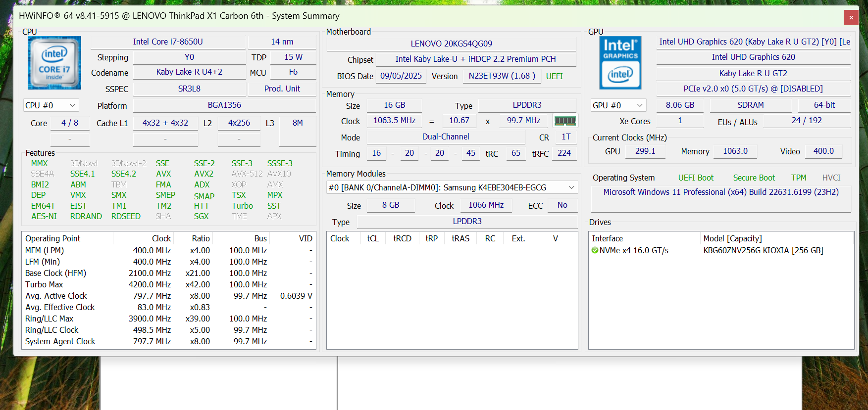Click the memory module chip icon
Viewport: 868px width, 410px height.
click(565, 121)
